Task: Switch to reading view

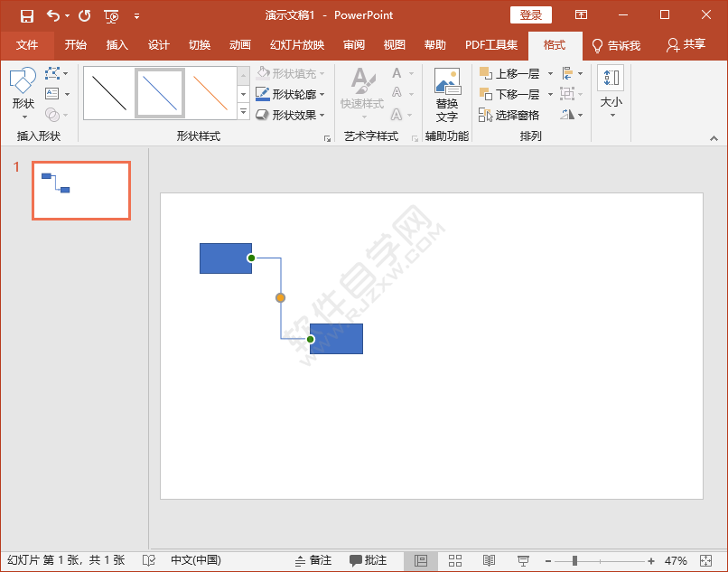Action: tap(489, 560)
